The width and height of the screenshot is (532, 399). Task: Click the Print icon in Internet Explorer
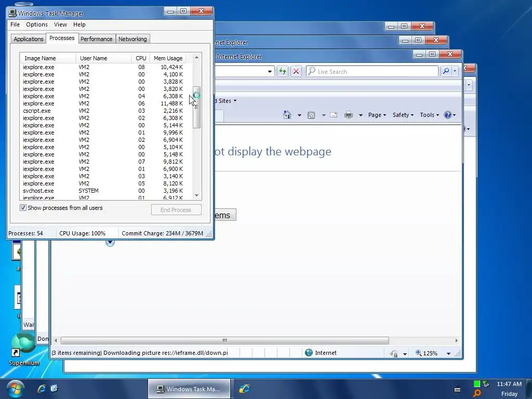(x=349, y=115)
